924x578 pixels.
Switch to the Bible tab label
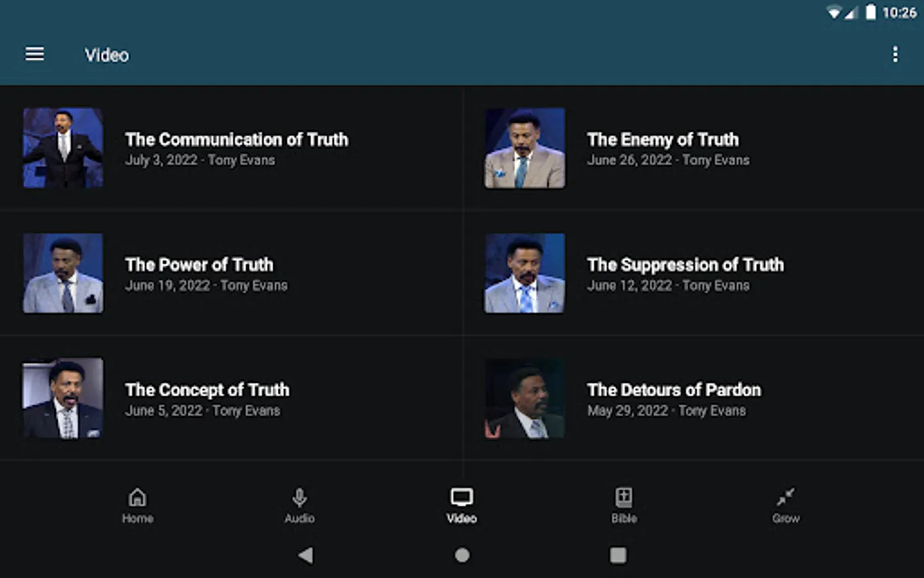pyautogui.click(x=624, y=518)
